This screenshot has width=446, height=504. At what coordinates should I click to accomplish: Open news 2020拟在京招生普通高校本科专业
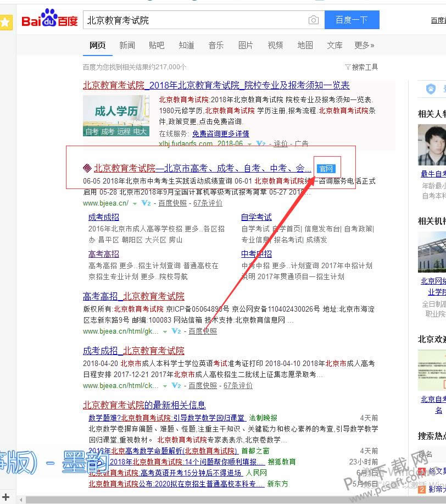[176, 484]
